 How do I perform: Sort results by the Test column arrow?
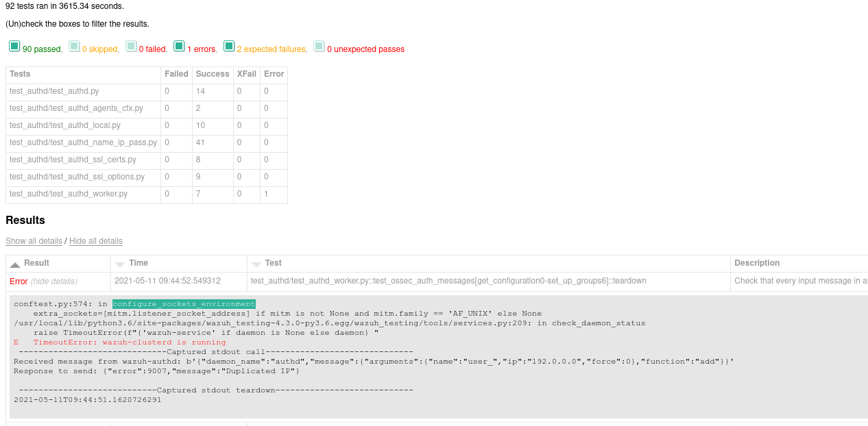pyautogui.click(x=256, y=264)
